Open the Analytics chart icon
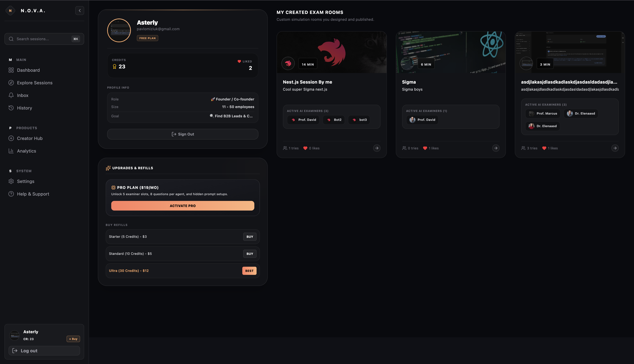 (11, 151)
